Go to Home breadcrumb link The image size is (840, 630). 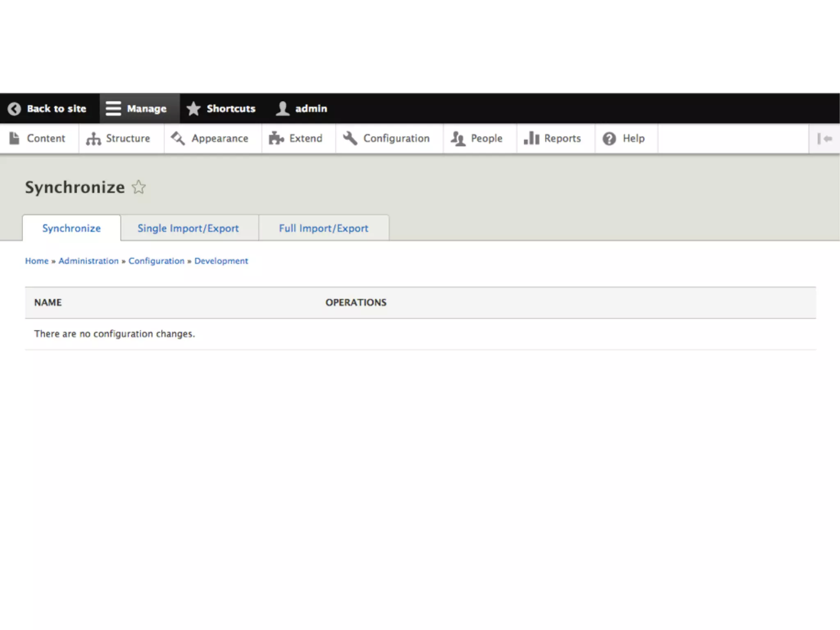[x=37, y=261]
